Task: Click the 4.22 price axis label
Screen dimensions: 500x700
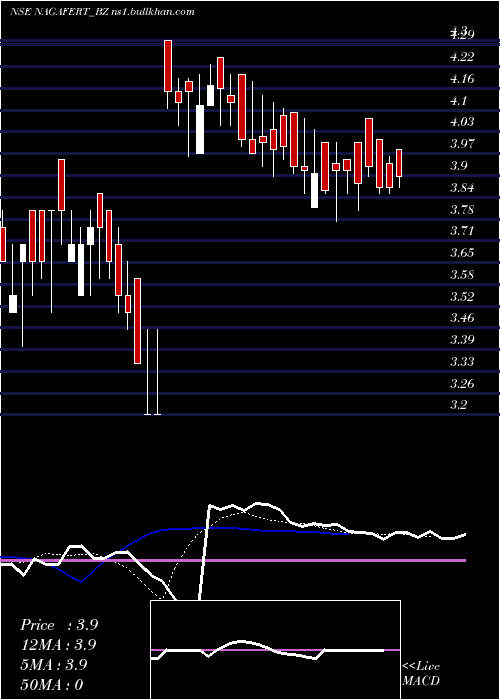Action: coord(461,57)
